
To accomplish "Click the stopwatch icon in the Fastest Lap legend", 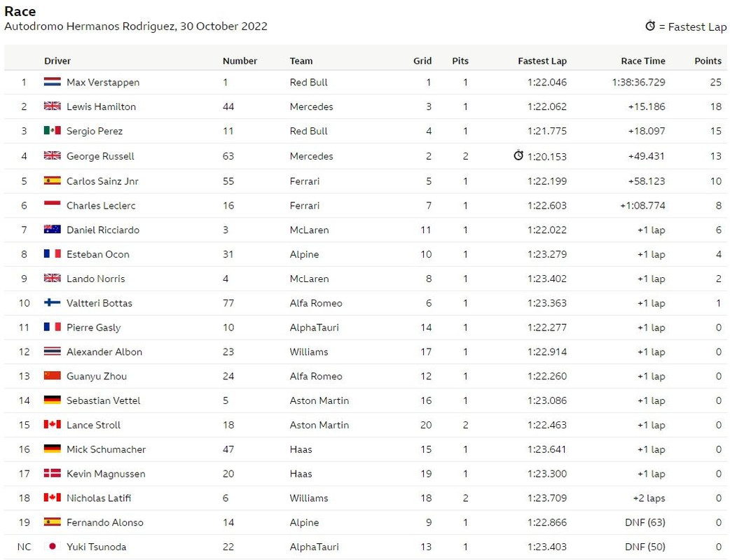I will tap(650, 26).
